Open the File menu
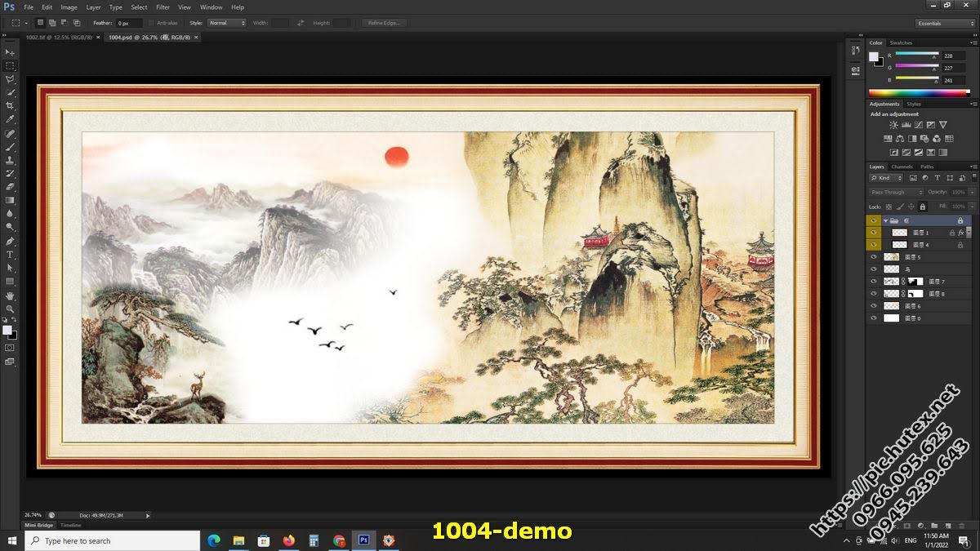980x551 pixels. [x=29, y=7]
